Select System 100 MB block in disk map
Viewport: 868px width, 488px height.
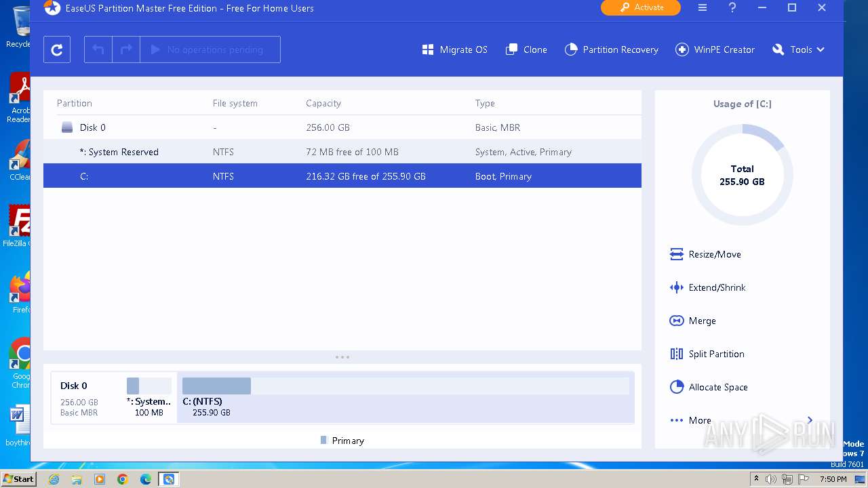149,397
